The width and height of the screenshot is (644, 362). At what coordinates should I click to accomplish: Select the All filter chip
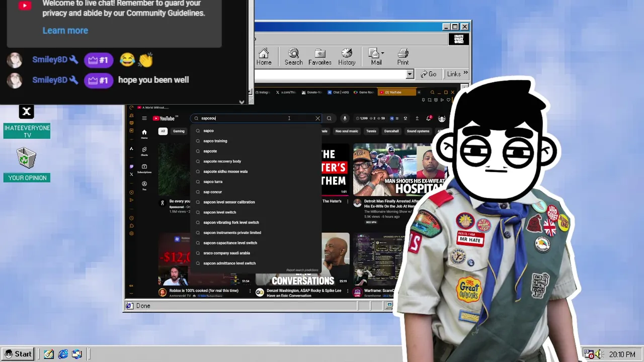pos(163,131)
